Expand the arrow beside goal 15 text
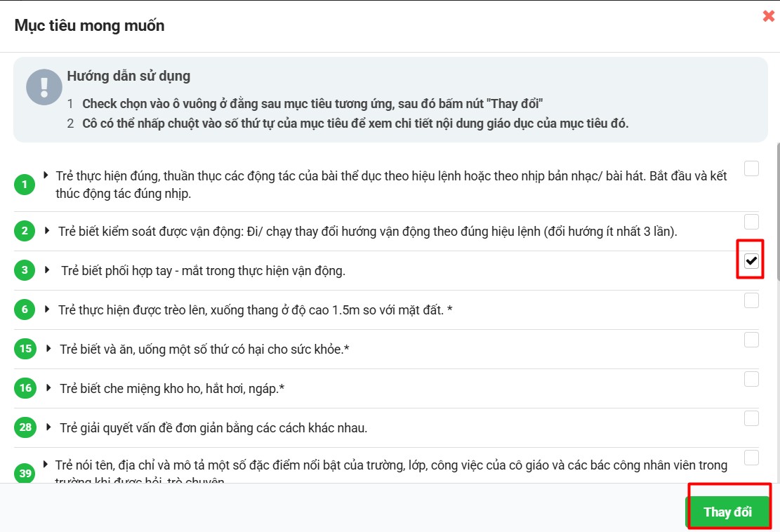Screen dimensions: 780x532 48,348
